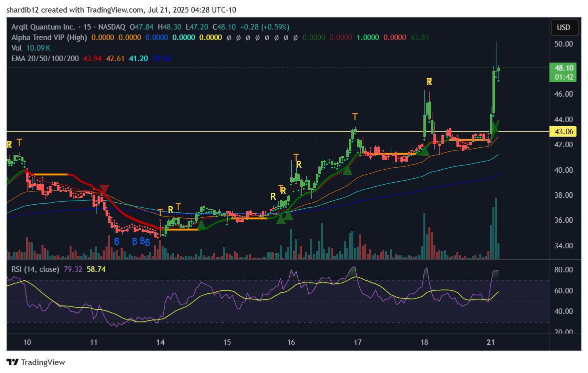The image size is (588, 373).
Task: Click the yellow 43.06 price line label
Action: [x=564, y=131]
